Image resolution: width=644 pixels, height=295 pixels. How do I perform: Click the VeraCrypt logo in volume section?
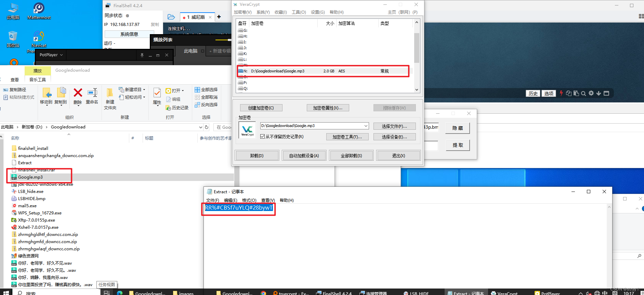point(247,131)
